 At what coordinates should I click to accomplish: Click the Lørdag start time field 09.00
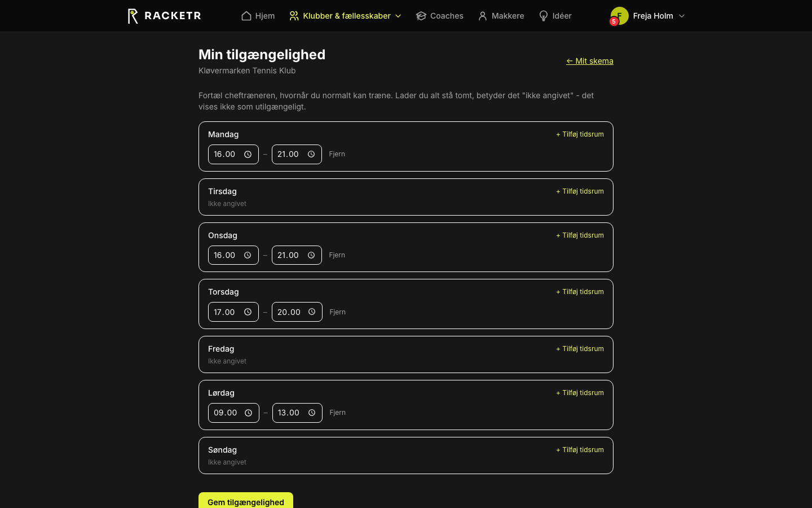click(x=233, y=413)
